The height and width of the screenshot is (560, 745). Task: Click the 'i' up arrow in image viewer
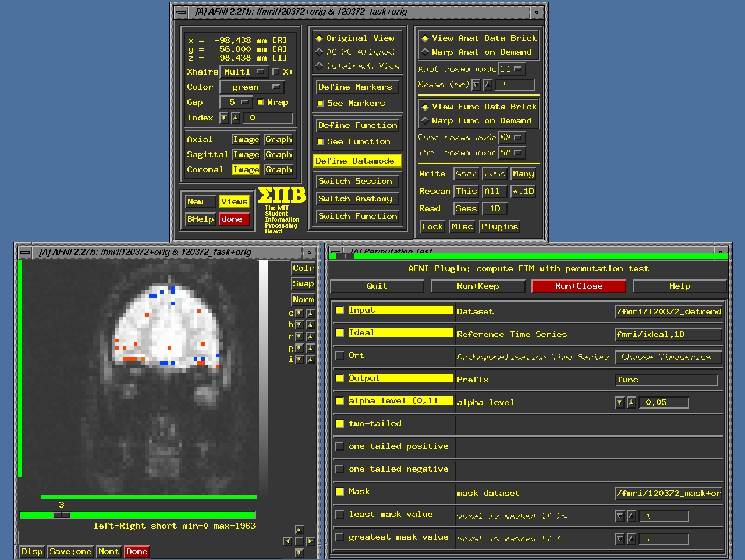(x=310, y=360)
